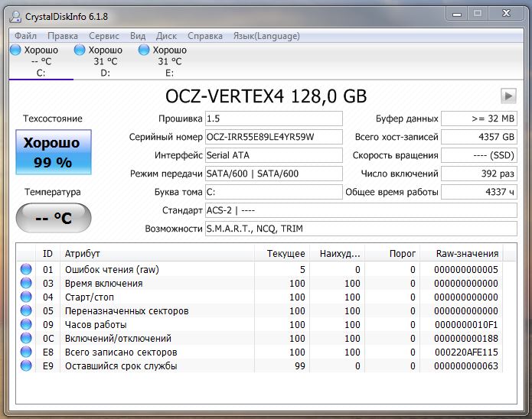Screen dimensions: 532x419
Task: Select the Время включения attribute row
Action: coord(260,284)
